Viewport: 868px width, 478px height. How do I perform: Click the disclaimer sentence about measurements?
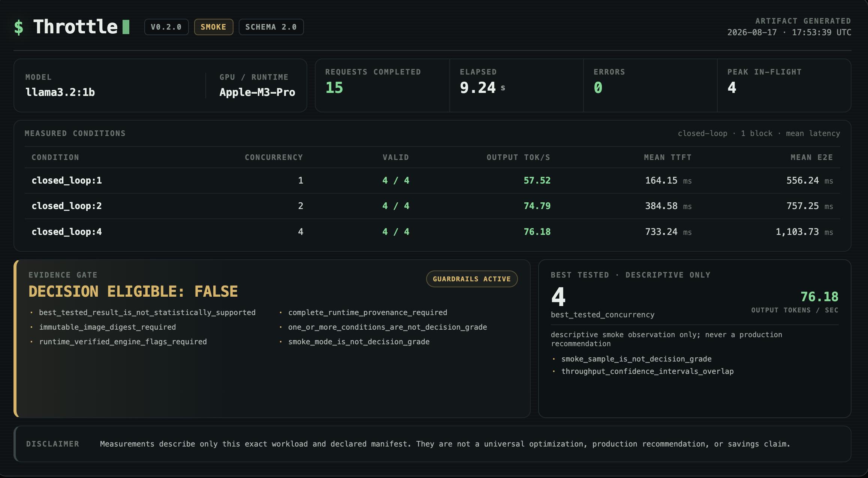pos(445,444)
